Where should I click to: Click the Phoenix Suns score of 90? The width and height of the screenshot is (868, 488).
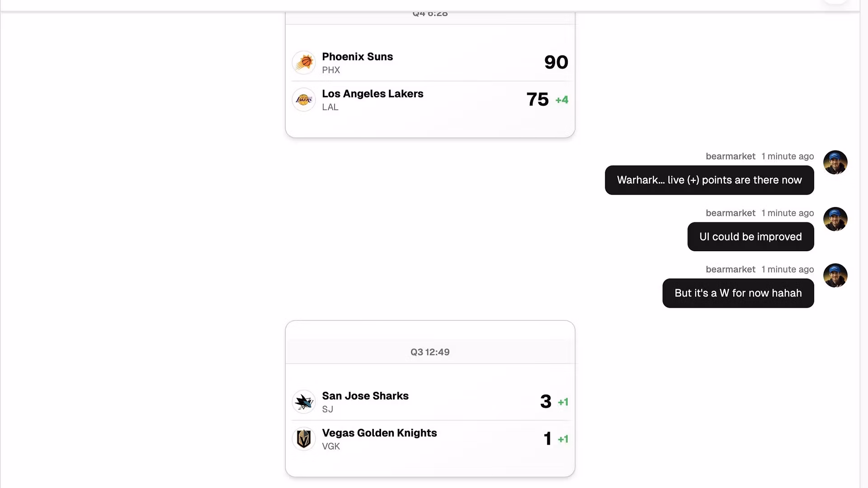pyautogui.click(x=556, y=62)
